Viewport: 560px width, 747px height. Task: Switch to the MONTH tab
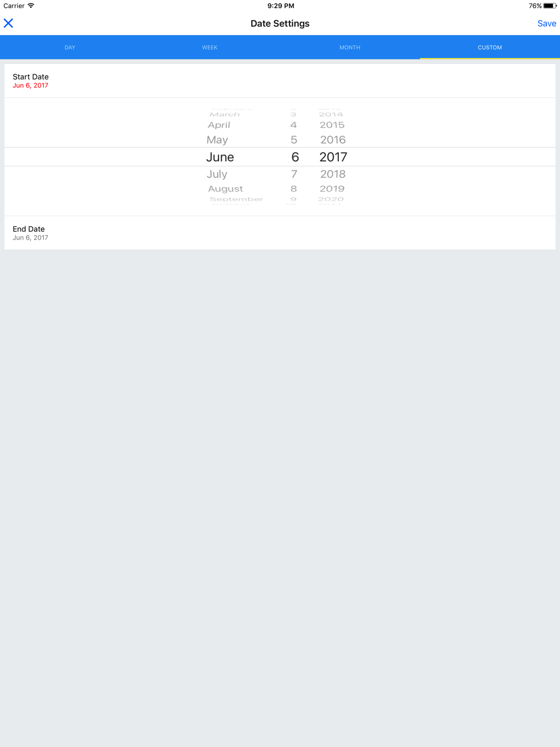point(350,48)
